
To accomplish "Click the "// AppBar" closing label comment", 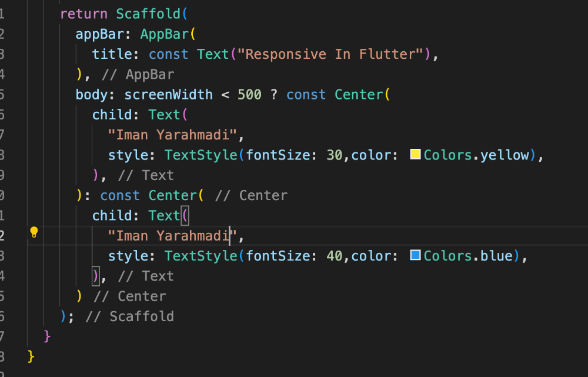I will click(x=138, y=74).
